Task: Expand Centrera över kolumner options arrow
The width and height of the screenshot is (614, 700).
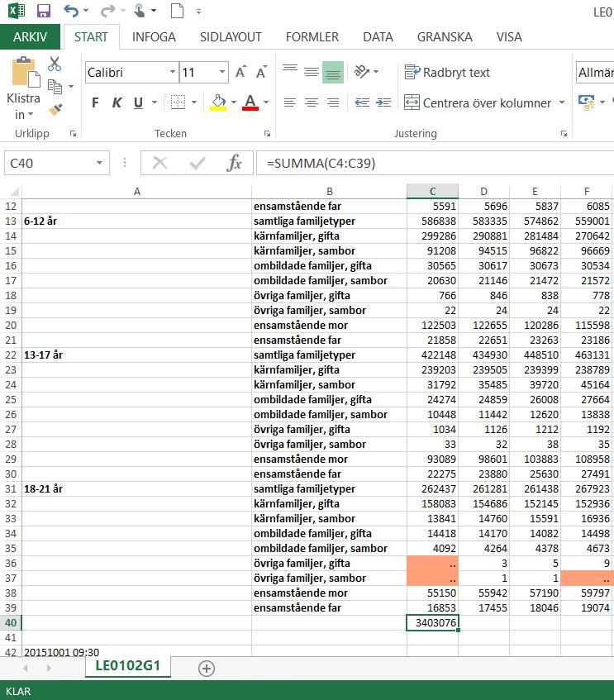Action: (x=562, y=102)
